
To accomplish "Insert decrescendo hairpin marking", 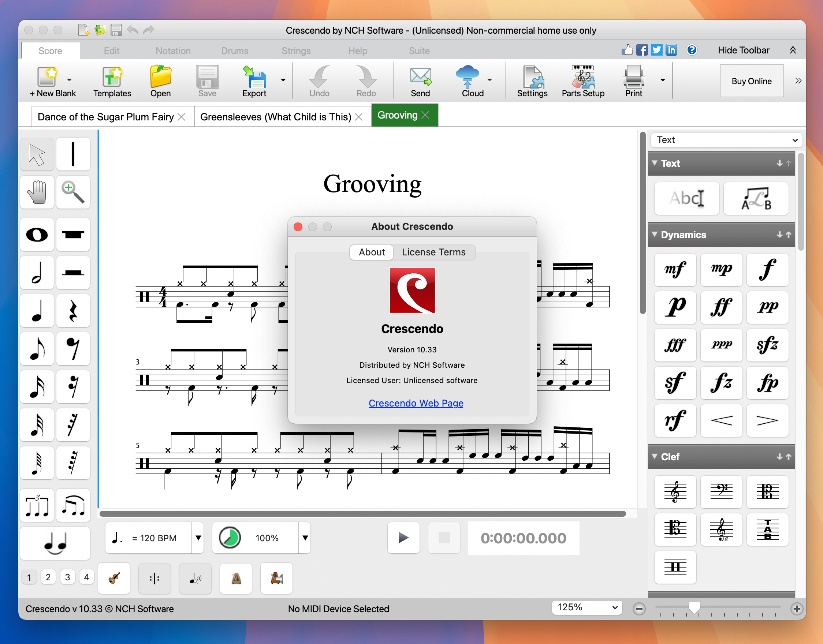I will pos(767,420).
